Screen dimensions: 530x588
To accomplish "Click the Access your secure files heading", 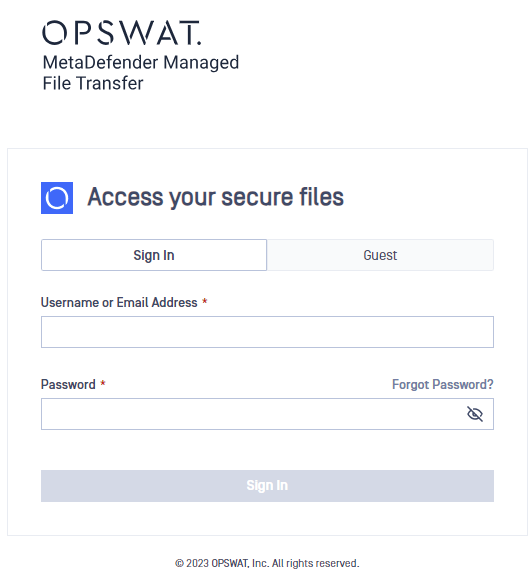I will tap(216, 197).
